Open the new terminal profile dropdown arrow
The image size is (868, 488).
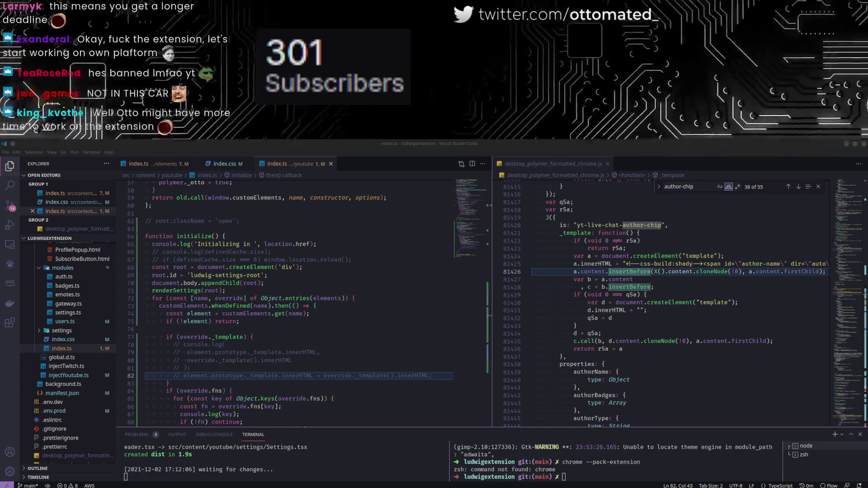(842, 434)
